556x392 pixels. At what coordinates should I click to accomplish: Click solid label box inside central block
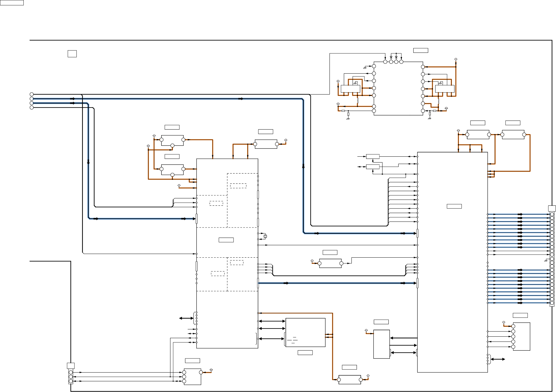click(x=226, y=240)
